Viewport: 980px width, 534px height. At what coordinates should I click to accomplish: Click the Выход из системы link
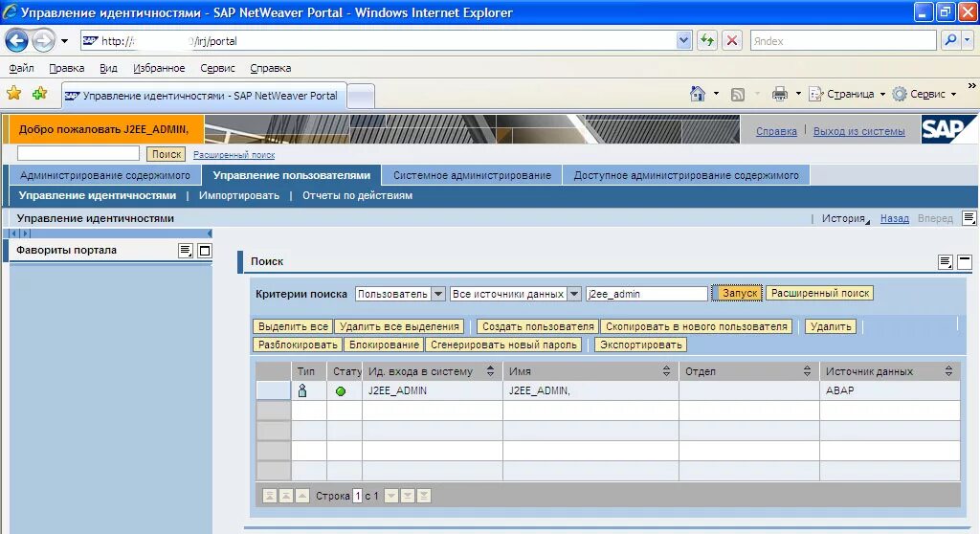point(858,131)
